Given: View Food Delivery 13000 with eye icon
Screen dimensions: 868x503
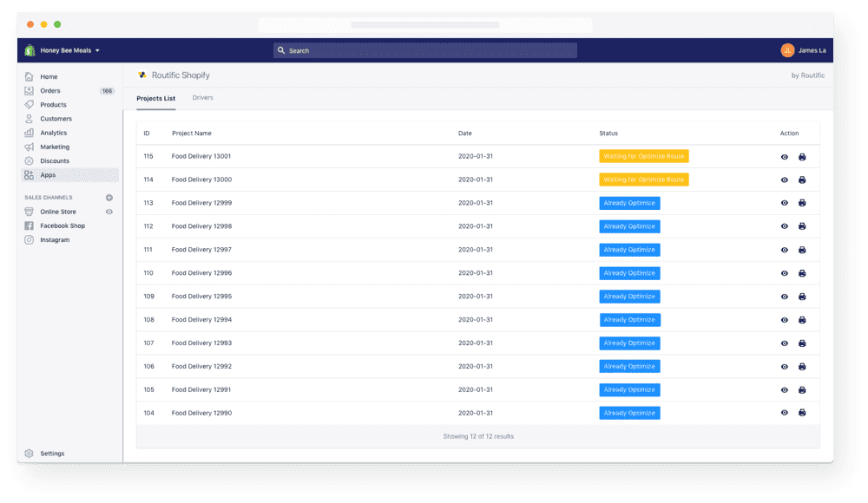Looking at the screenshot, I should 785,180.
